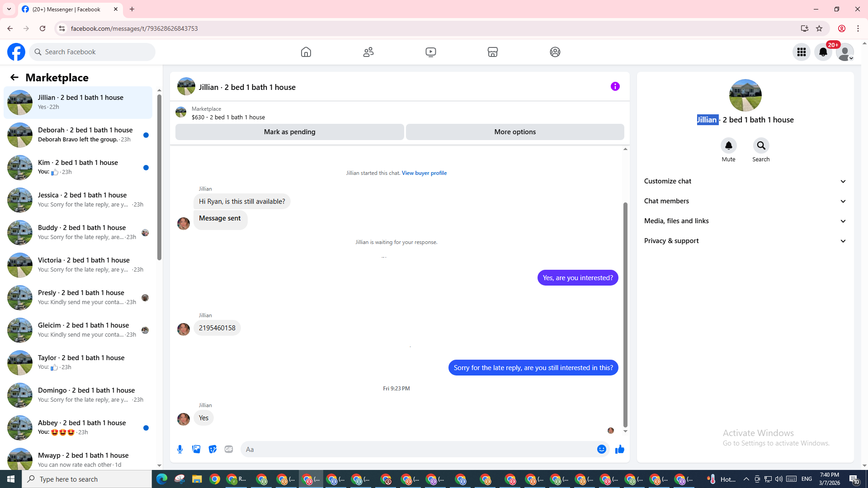This screenshot has width=868, height=488.
Task: Open the emoji picker
Action: (602, 449)
